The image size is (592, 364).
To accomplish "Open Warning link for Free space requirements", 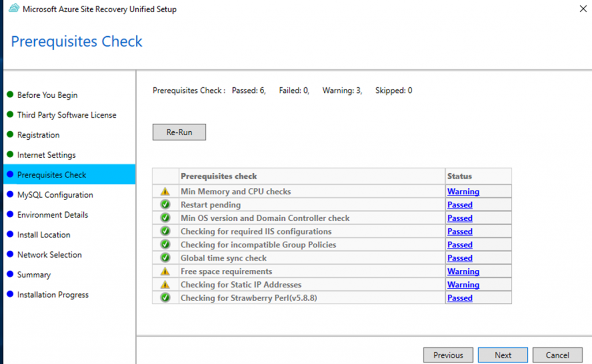I will (x=463, y=272).
